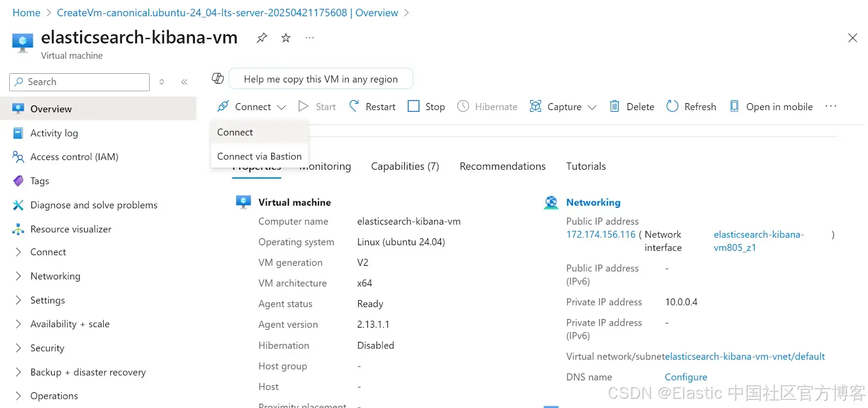This screenshot has width=868, height=408.
Task: Open the elasticsearch-kibana-vm-vnet/default link
Action: [x=744, y=356]
